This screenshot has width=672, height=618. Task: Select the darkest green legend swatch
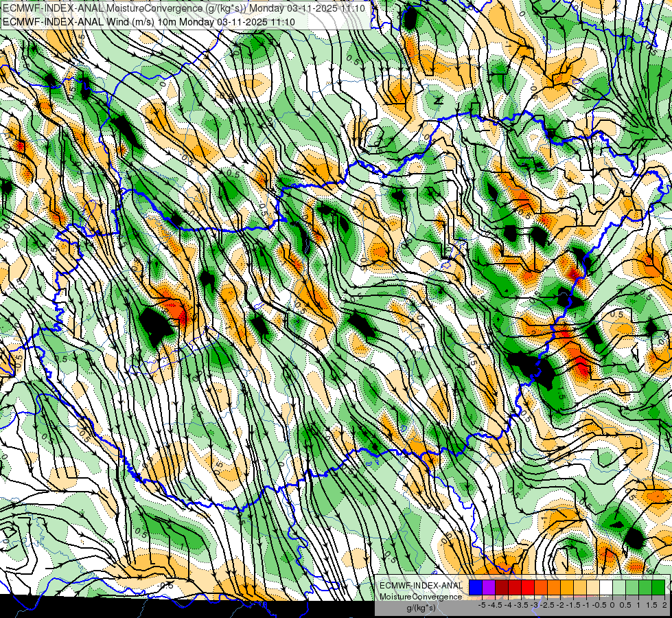(658, 588)
